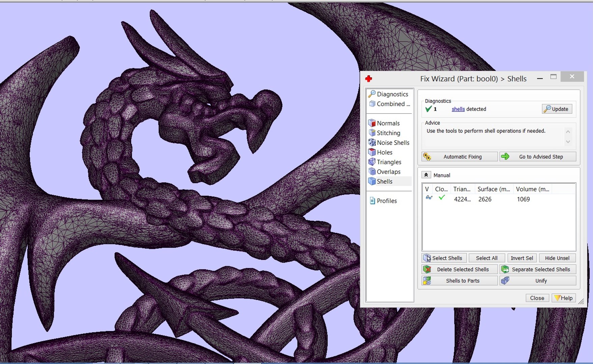Image resolution: width=593 pixels, height=364 pixels.
Task: Activate the Select Shells tool
Action: (444, 258)
